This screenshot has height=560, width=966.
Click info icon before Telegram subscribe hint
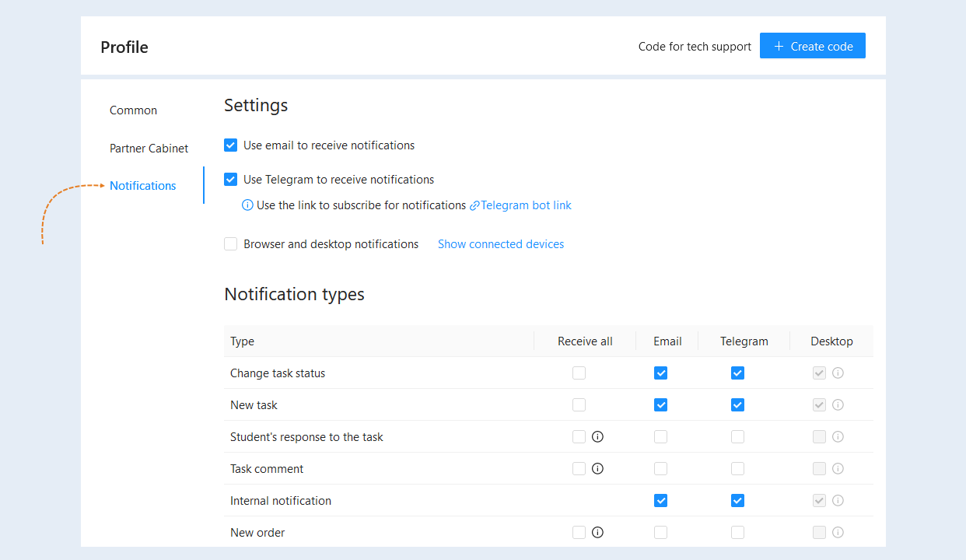point(247,205)
